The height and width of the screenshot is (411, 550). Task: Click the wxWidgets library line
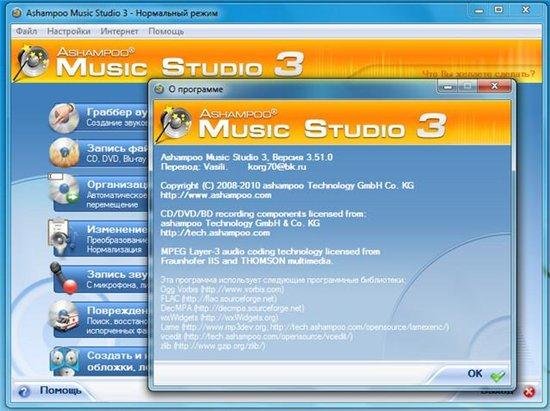[x=219, y=317]
